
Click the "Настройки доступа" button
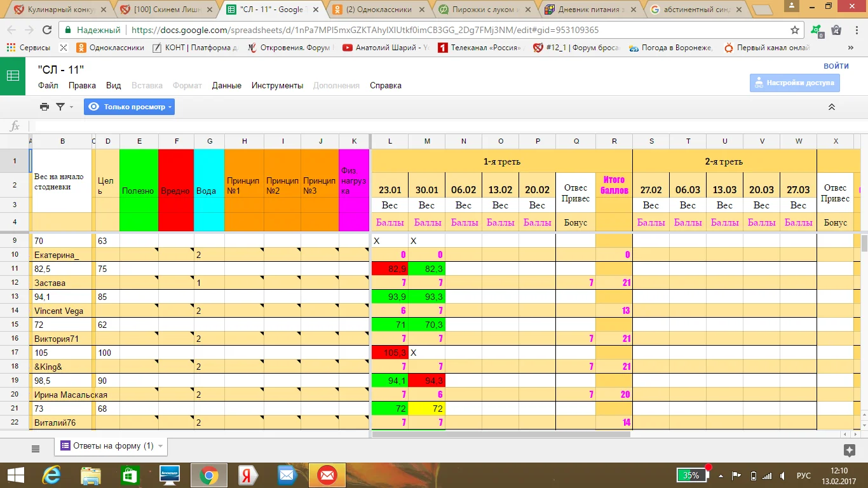pyautogui.click(x=794, y=83)
